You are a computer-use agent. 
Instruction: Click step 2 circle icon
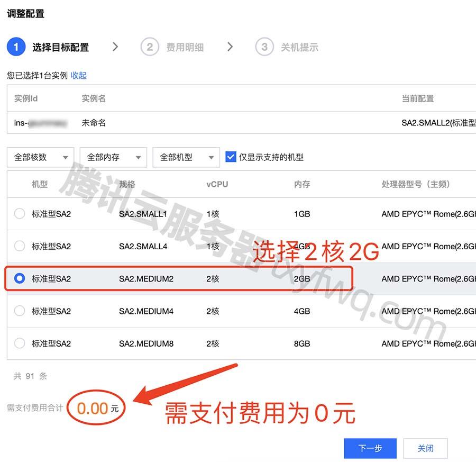150,47
